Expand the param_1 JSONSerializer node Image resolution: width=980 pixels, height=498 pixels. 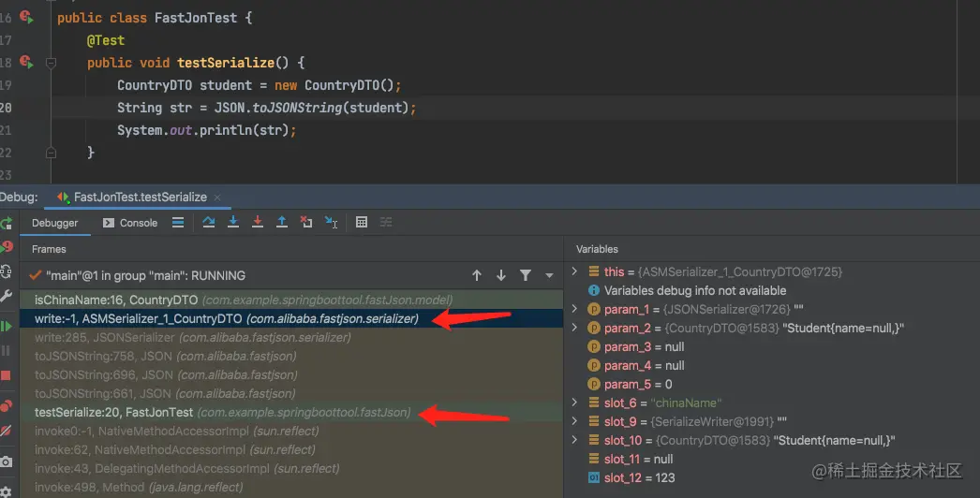574,309
